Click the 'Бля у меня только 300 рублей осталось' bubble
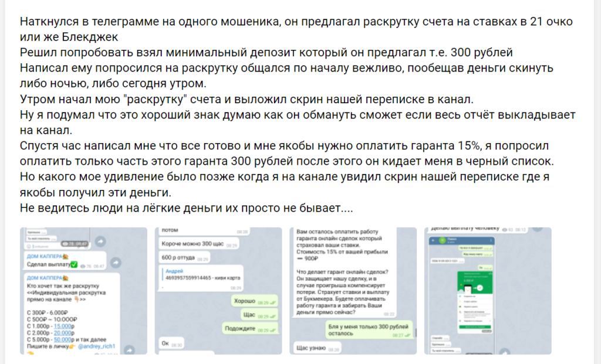 [x=369, y=330]
